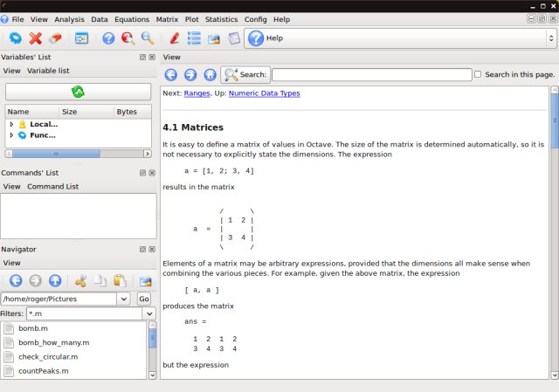
Task: Click the red magnifier help-search icon
Action: tap(128, 38)
